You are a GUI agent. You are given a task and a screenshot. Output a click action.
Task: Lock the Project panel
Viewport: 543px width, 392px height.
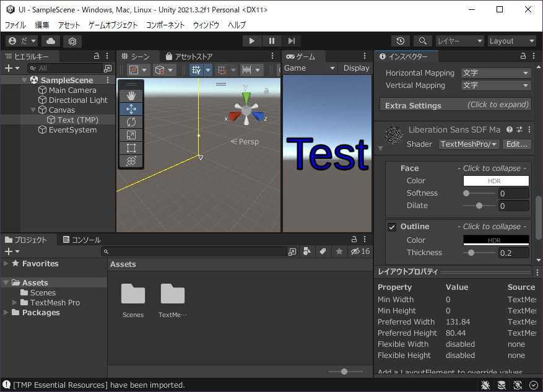coord(354,239)
